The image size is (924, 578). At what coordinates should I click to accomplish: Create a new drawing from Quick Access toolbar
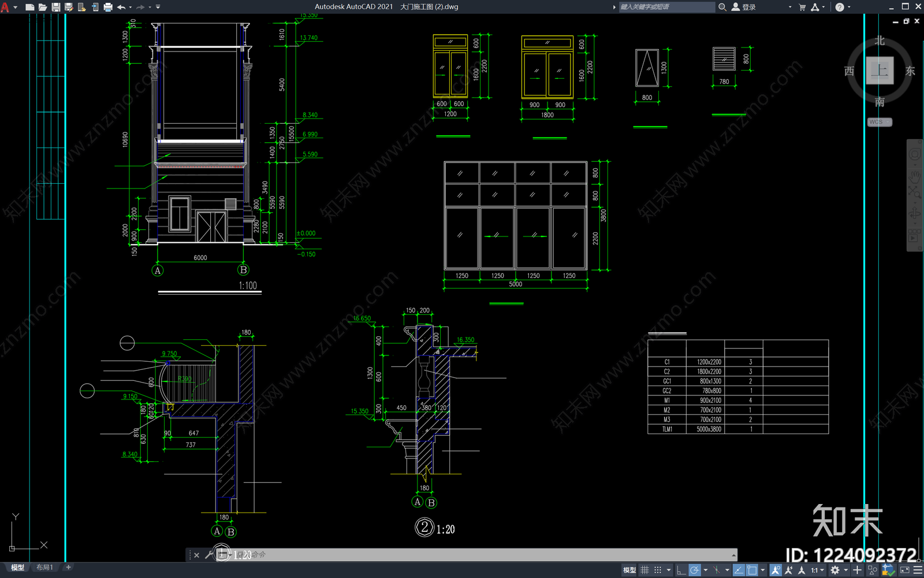30,7
